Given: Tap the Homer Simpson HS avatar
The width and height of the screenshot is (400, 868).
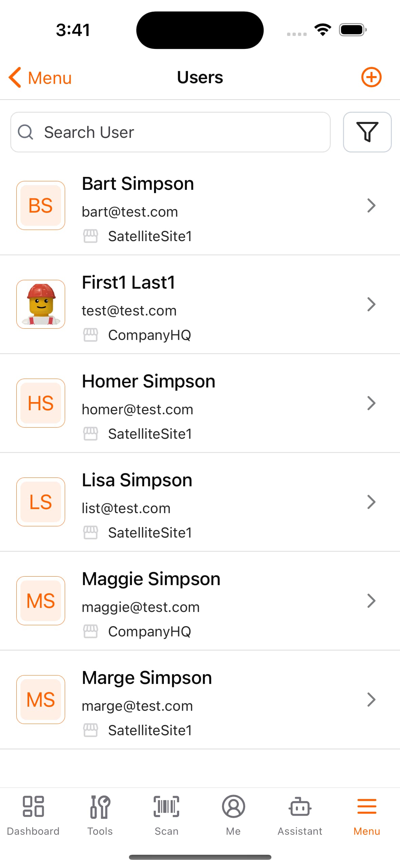Looking at the screenshot, I should coord(41,403).
